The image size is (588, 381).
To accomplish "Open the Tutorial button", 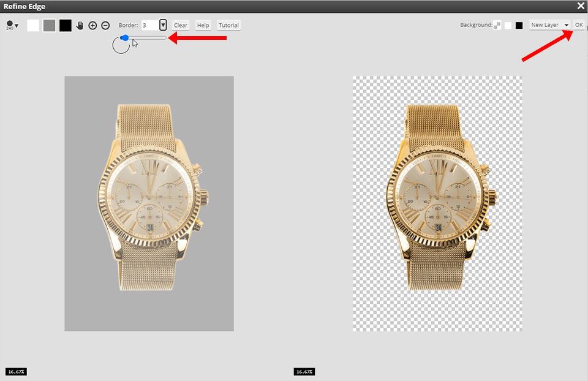I will 228,25.
